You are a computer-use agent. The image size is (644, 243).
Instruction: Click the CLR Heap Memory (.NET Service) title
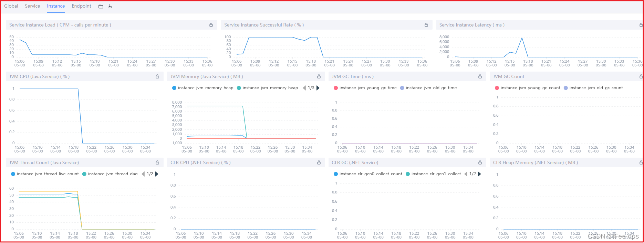pos(535,162)
